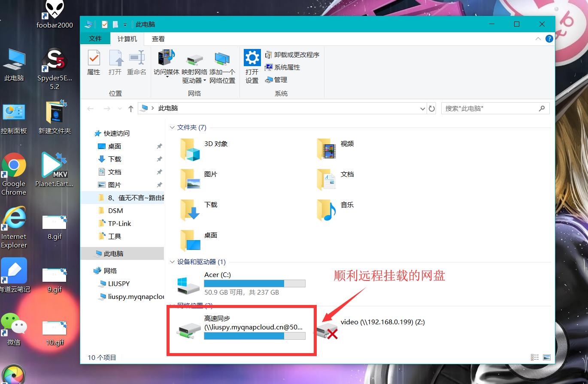Open the 文件 menu

pyautogui.click(x=95, y=39)
